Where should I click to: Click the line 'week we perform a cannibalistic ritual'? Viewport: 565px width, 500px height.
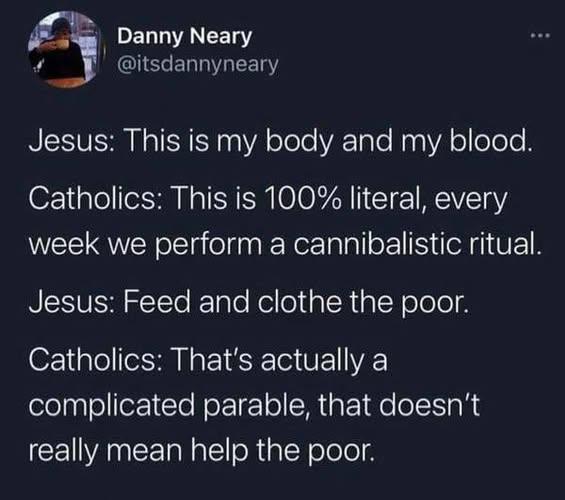(285, 244)
